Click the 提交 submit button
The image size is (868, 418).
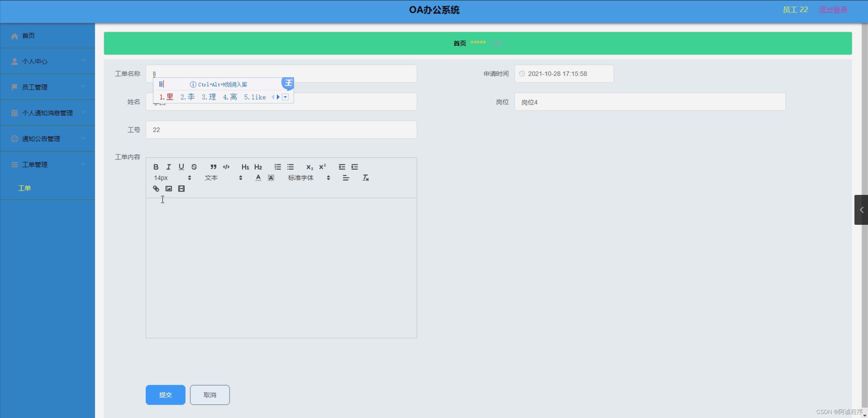tap(165, 395)
